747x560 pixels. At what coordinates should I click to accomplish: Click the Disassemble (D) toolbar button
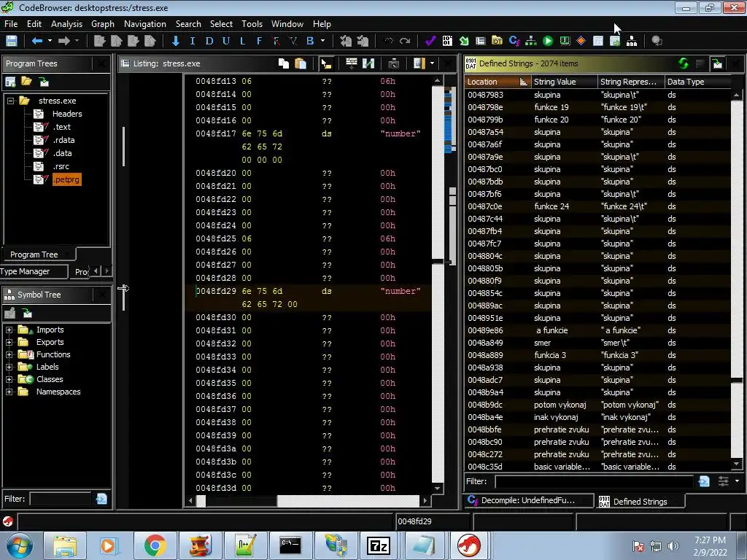(209, 41)
